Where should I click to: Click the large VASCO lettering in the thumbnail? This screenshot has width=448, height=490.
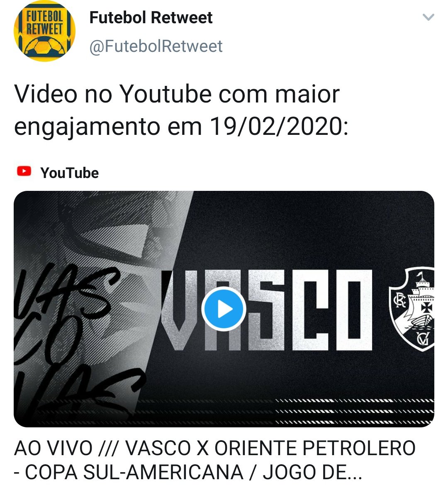click(x=266, y=310)
